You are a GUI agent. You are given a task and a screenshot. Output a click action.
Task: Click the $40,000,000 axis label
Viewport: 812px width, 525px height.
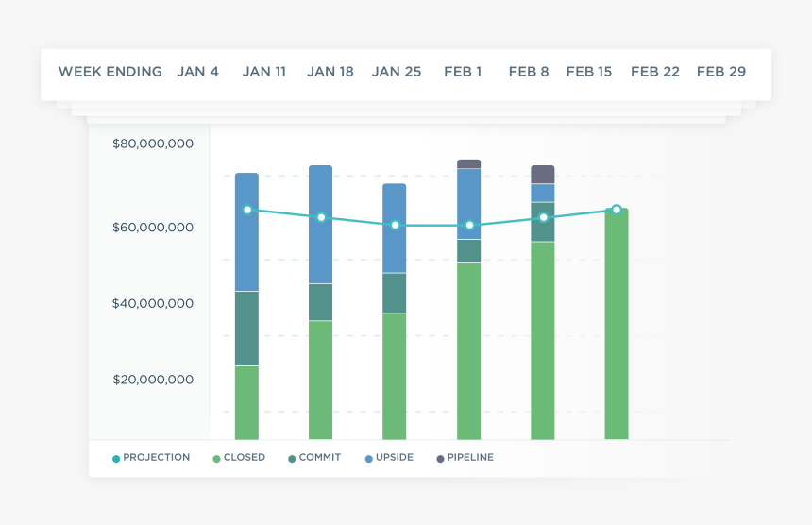153,303
